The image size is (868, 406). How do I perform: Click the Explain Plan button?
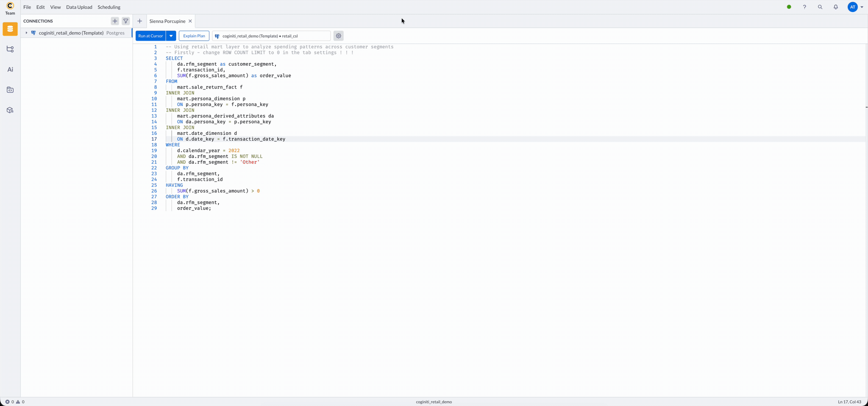click(x=194, y=36)
